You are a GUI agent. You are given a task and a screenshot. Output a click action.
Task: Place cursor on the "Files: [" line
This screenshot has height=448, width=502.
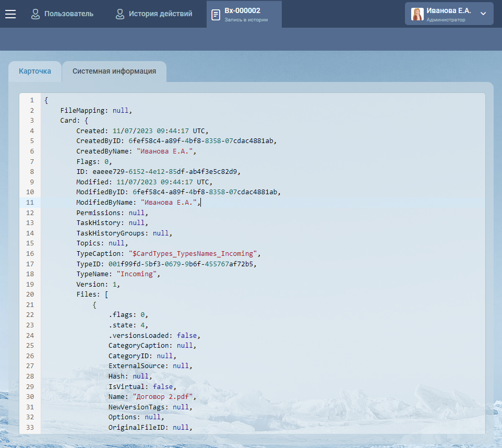click(92, 294)
